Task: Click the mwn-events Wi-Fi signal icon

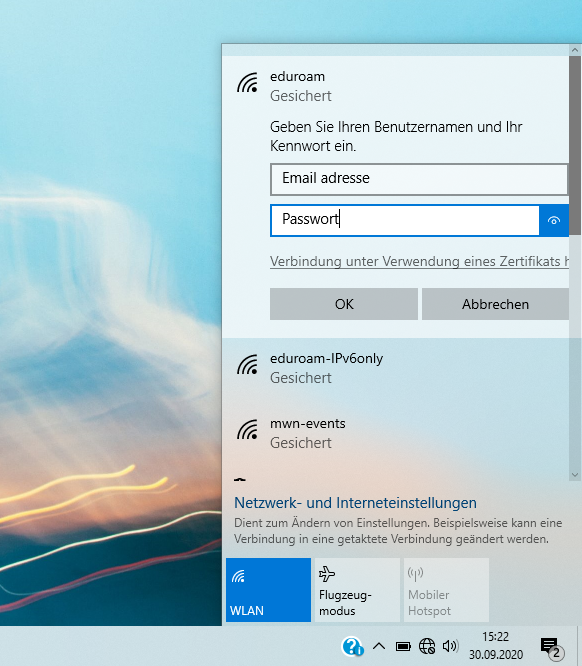Action: pyautogui.click(x=247, y=429)
